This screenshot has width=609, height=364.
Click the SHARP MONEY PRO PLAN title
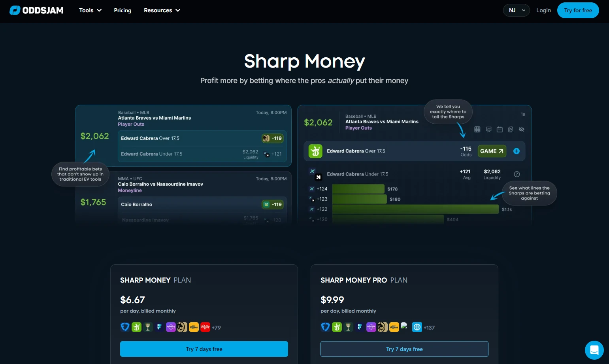[x=364, y=280]
